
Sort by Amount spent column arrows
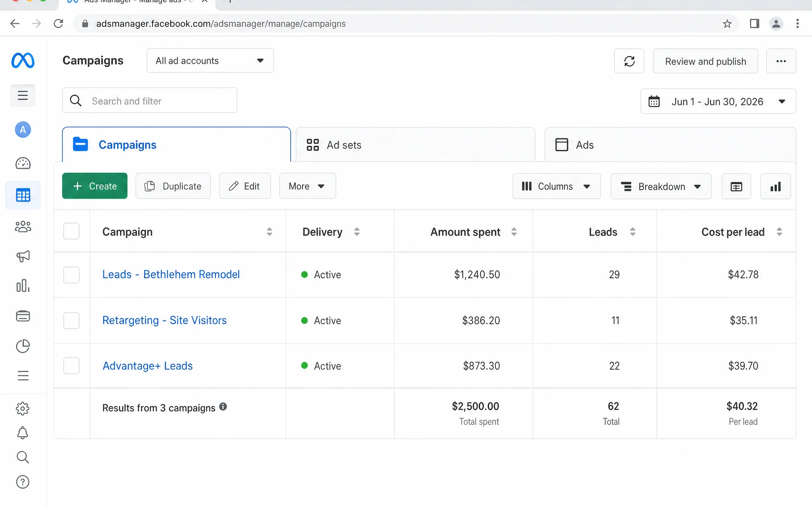coord(514,232)
